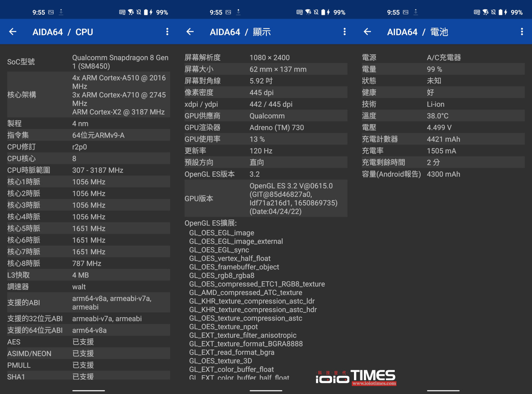Select the SoC型號 Snapdragon 8 Gen 1 row
This screenshot has width=532, height=394.
pos(89,62)
